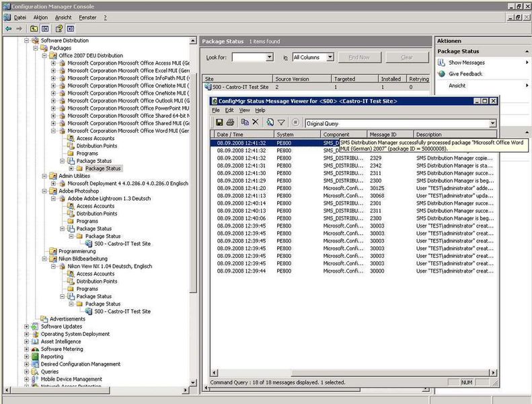This screenshot has width=532, height=404.
Task: Open the View menu in Status Message Viewer
Action: 244,110
